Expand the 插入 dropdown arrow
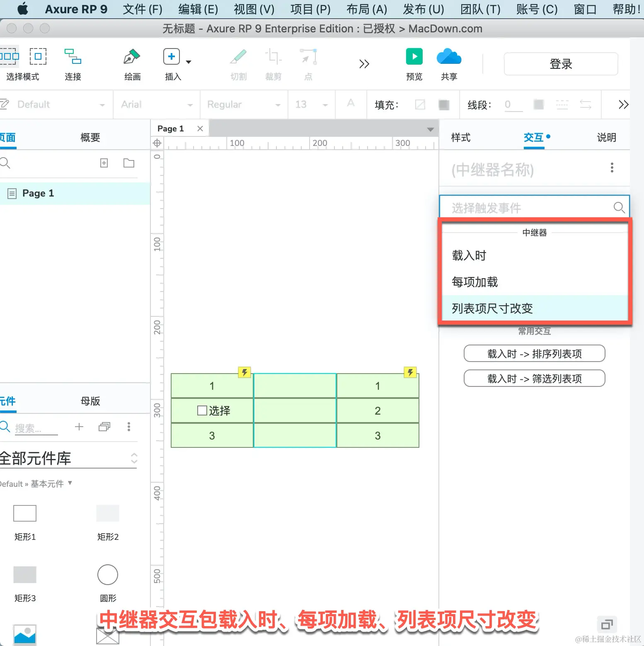Image resolution: width=644 pixels, height=646 pixels. point(189,62)
